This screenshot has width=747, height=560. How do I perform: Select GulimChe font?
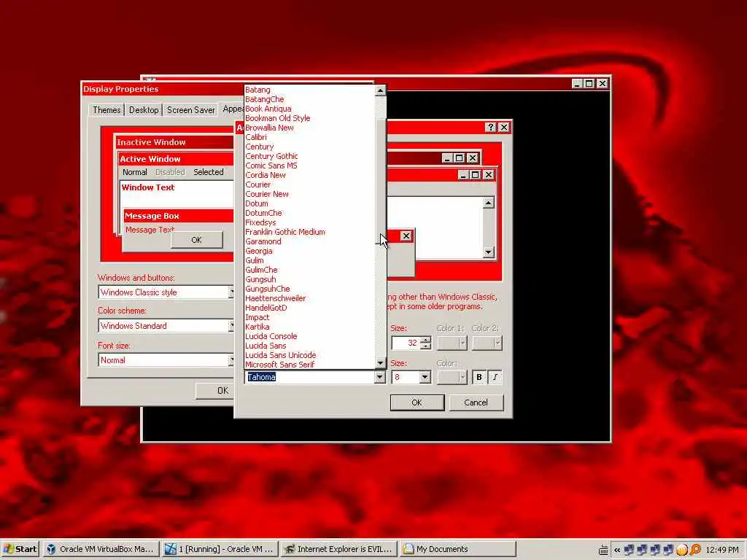click(262, 270)
